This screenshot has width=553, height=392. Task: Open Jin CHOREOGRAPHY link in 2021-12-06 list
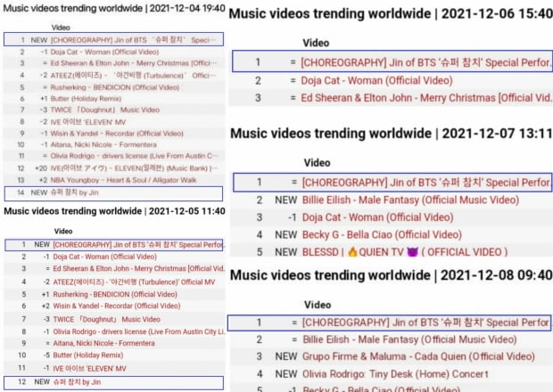426,62
